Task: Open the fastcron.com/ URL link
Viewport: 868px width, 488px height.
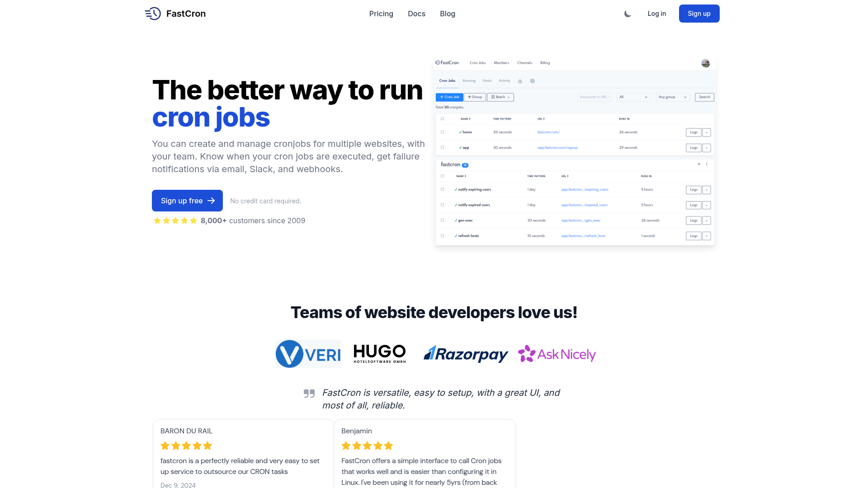Action: click(x=548, y=132)
